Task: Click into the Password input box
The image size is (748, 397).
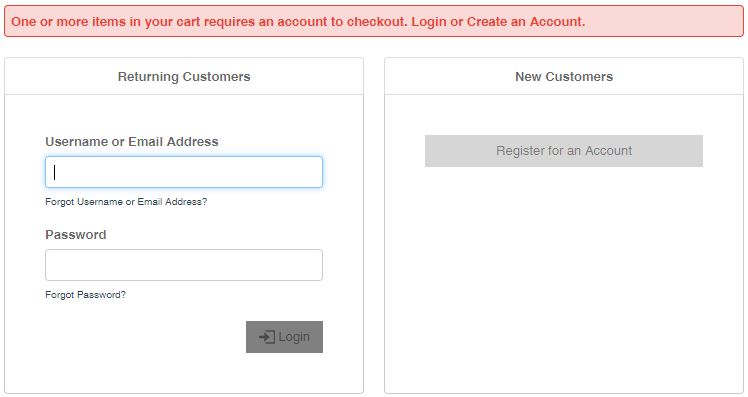Action: [184, 265]
